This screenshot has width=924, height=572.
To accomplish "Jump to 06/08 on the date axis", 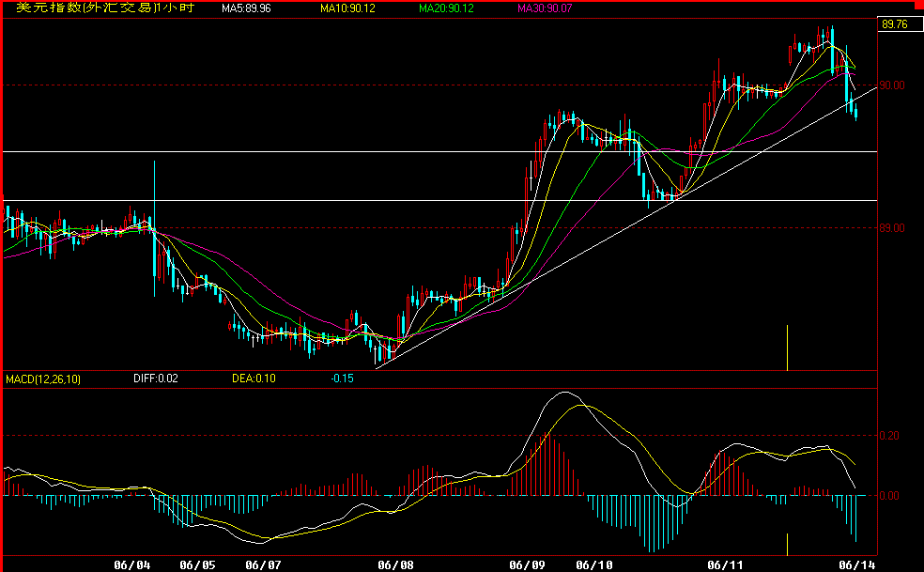I will (x=395, y=565).
